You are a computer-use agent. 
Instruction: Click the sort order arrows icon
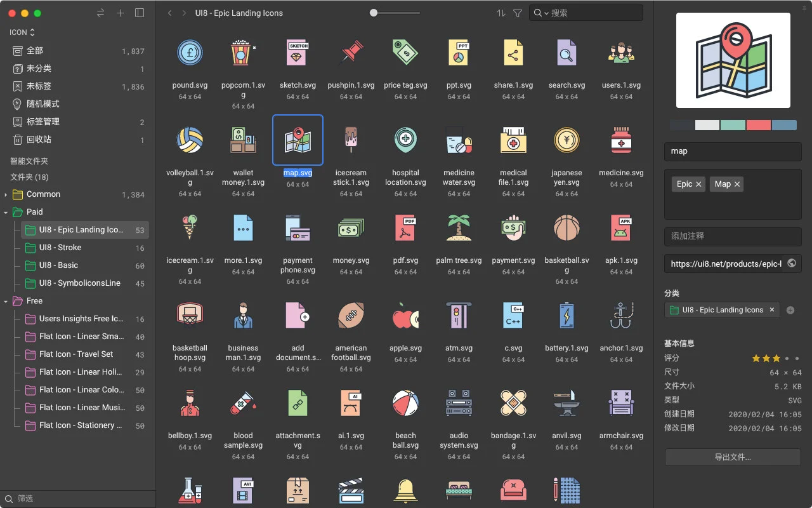click(501, 13)
